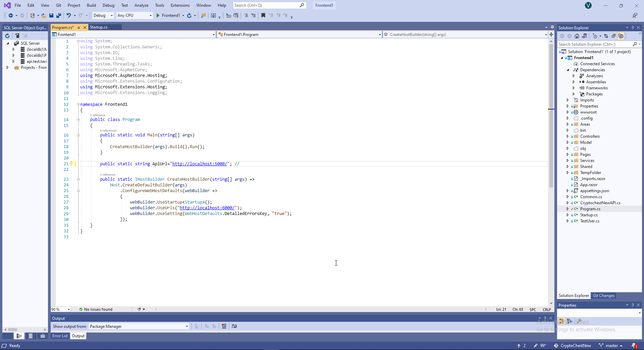Image resolution: width=644 pixels, height=350 pixels.
Task: Uncomment the selected lines
Action: coord(253,15)
